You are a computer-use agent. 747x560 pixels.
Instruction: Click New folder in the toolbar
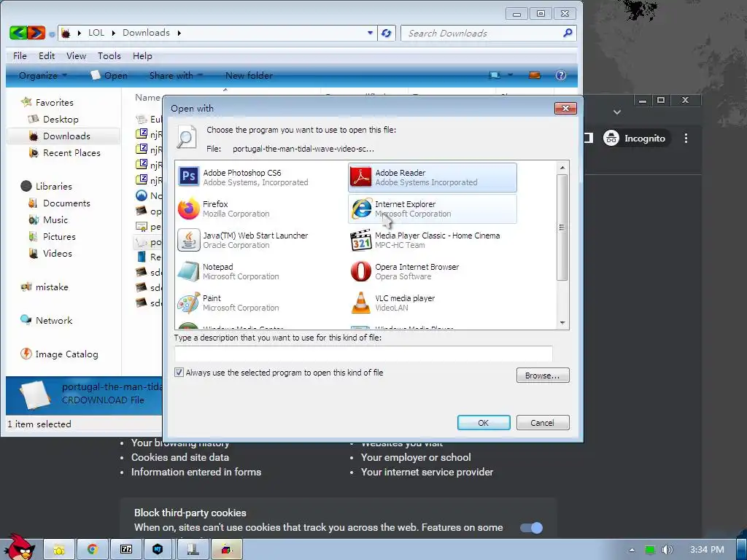(x=249, y=75)
